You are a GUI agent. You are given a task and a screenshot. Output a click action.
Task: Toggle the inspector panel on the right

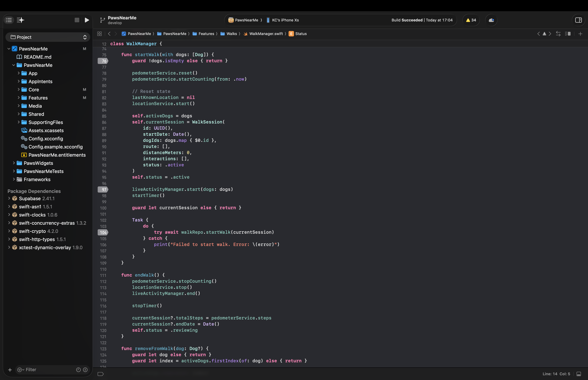click(x=578, y=20)
